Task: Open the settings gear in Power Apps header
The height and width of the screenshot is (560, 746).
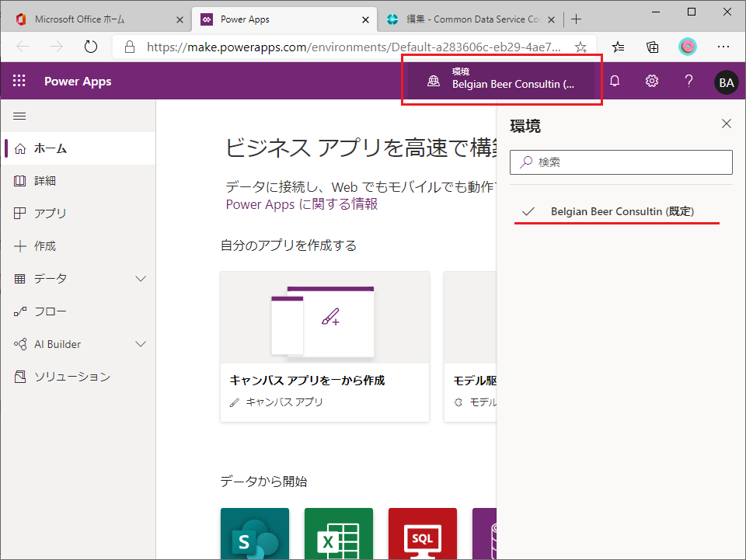Action: click(652, 81)
